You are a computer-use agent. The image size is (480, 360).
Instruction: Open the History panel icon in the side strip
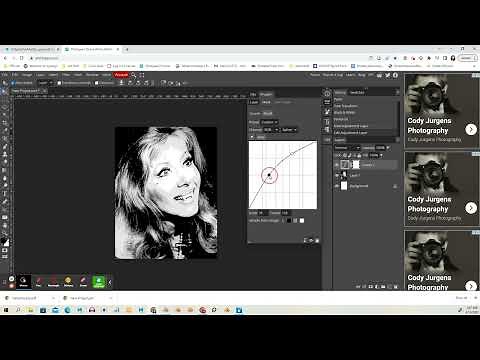[x=327, y=94]
